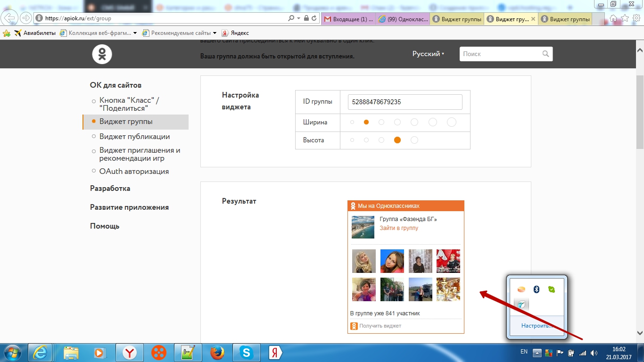Close the active Виджет гру... tab
Viewport: 644px width, 362px height.
533,19
